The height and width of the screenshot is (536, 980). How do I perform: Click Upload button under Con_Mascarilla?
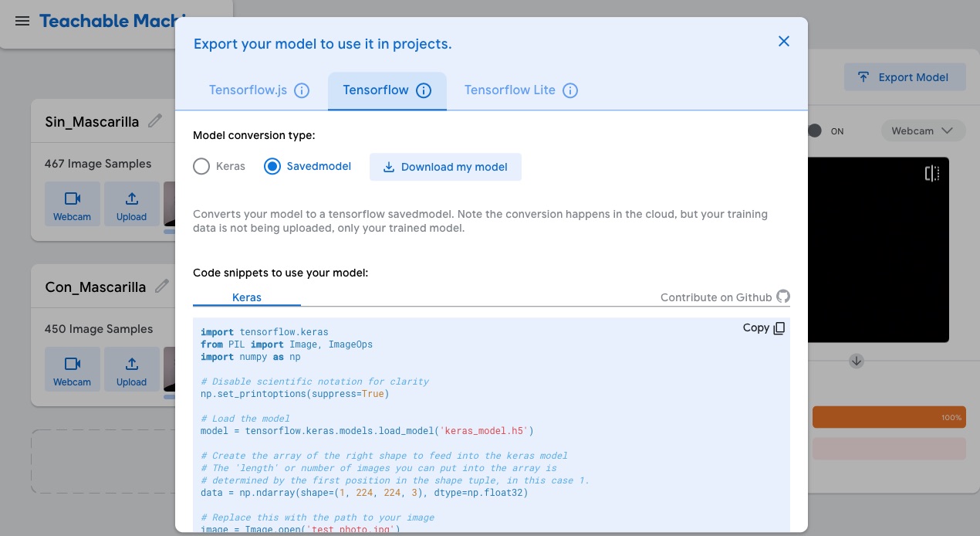click(x=132, y=369)
